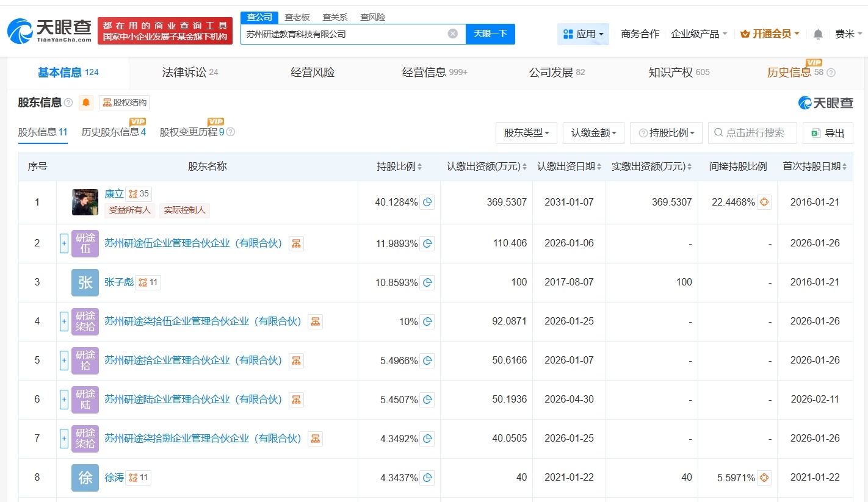Expand the 苏州研途伍 shareholder row
Image resolution: width=868 pixels, height=502 pixels.
coord(64,243)
